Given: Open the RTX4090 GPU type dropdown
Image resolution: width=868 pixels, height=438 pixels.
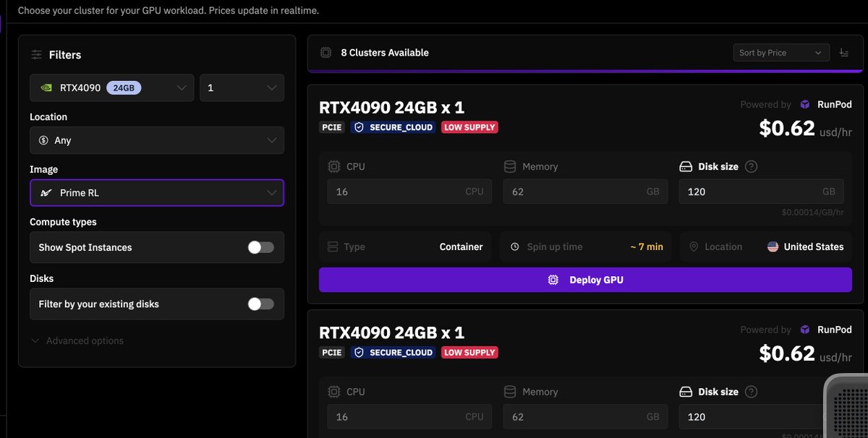Looking at the screenshot, I should coord(112,87).
